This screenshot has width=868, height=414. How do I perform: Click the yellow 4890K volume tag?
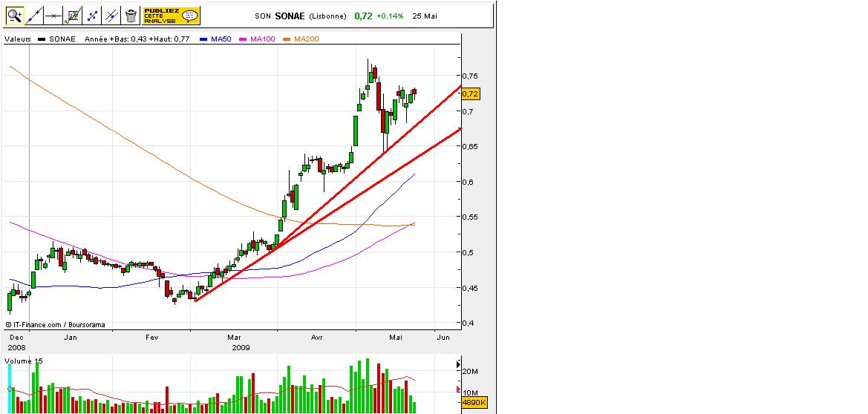click(x=474, y=403)
